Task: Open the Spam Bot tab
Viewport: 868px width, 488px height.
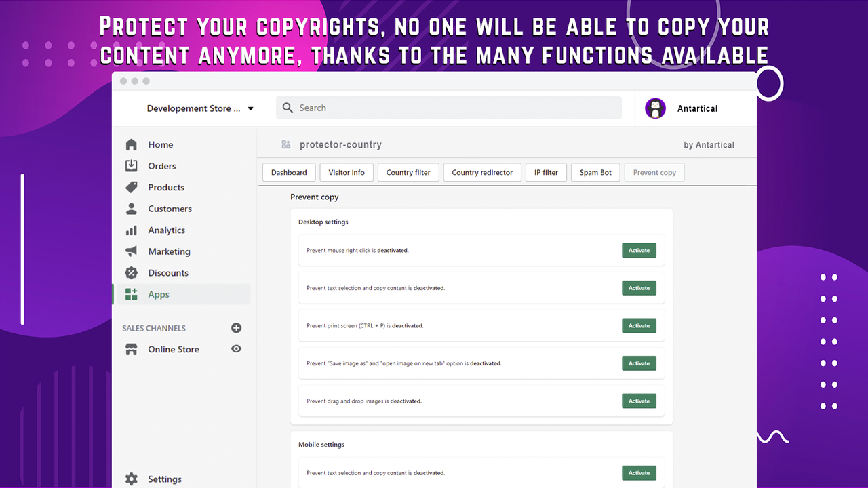Action: (595, 172)
